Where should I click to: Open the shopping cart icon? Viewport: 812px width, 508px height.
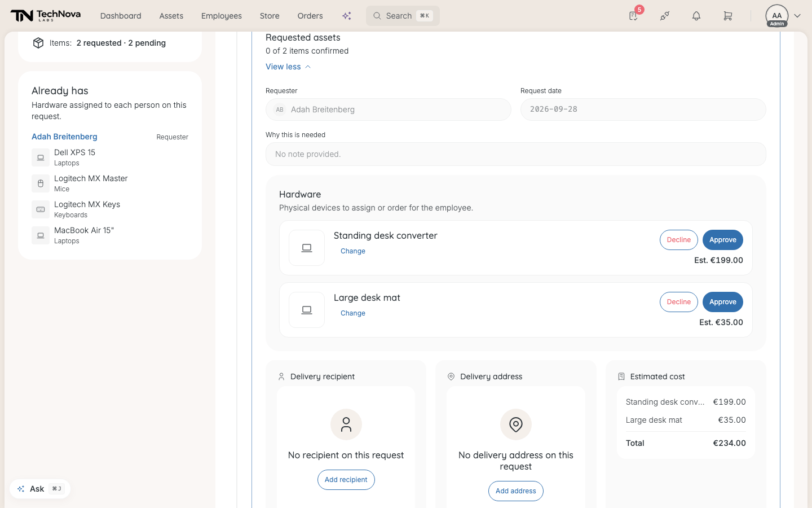[x=728, y=16]
